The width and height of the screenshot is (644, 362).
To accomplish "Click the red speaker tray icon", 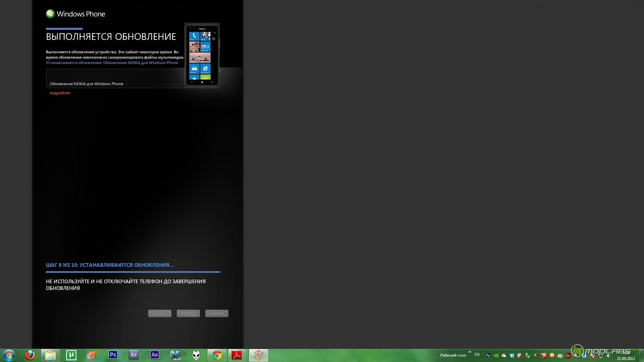I will pos(536,356).
